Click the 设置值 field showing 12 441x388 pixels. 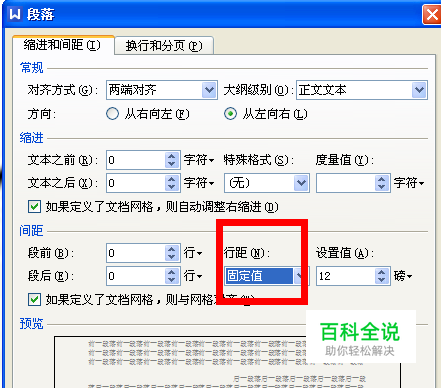346,276
